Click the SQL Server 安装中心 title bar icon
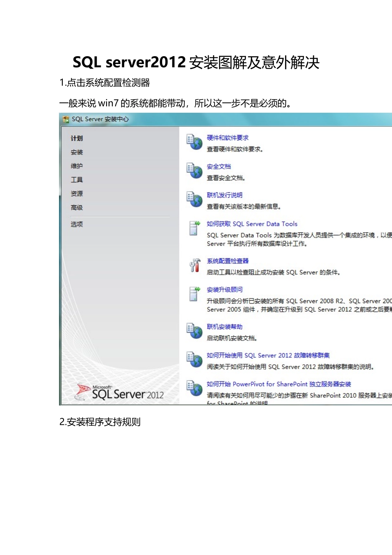The height and width of the screenshot is (555, 392). [x=66, y=119]
